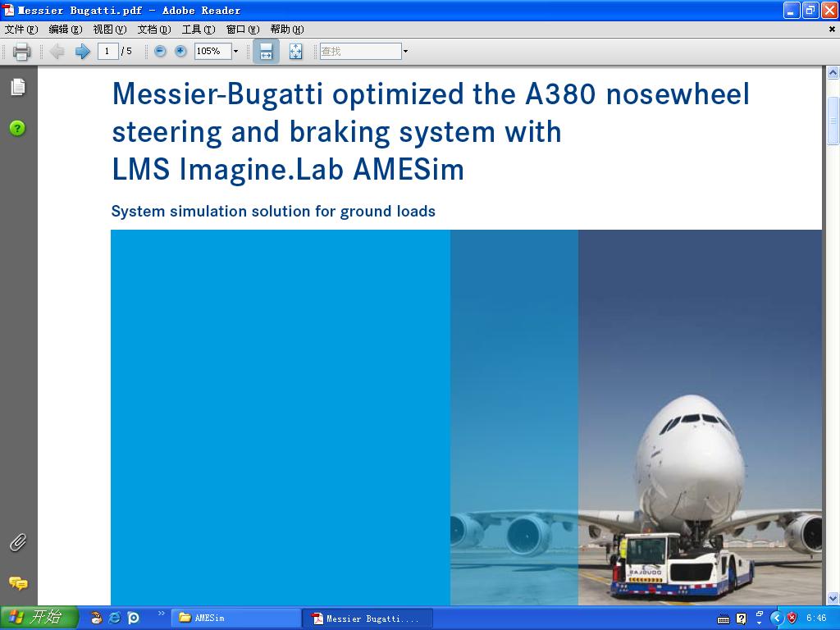Click the Messier Bugatti taskbar button
The image size is (840, 630).
click(368, 619)
